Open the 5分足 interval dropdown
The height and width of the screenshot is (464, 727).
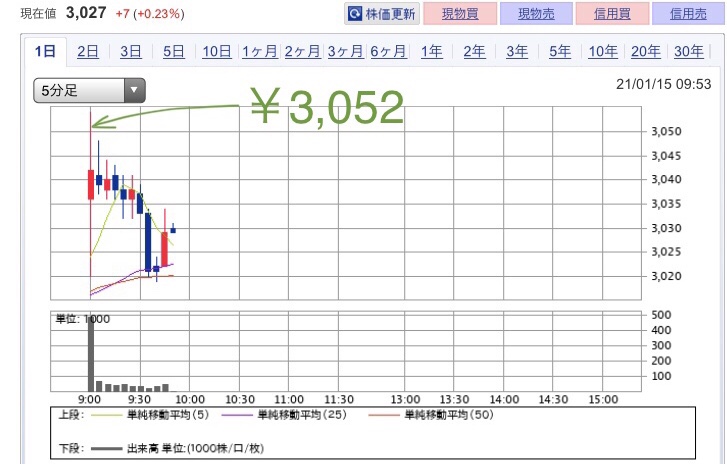(x=89, y=90)
